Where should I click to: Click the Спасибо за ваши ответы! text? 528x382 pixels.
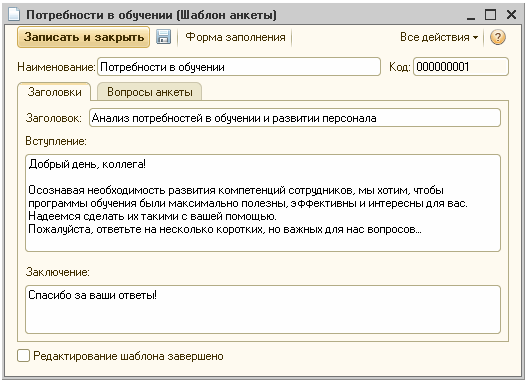[92, 295]
